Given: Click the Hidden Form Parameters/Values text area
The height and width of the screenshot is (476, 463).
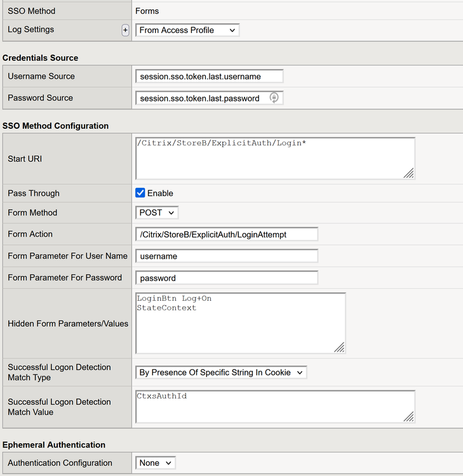Looking at the screenshot, I should coord(240,323).
